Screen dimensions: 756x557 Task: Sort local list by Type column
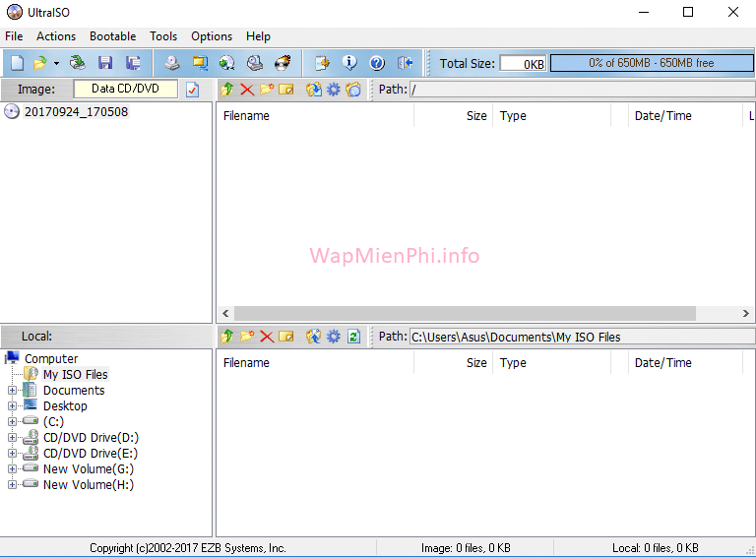551,363
